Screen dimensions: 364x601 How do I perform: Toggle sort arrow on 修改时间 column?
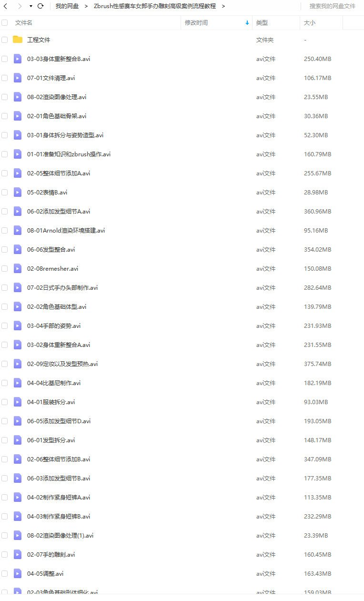pos(247,22)
